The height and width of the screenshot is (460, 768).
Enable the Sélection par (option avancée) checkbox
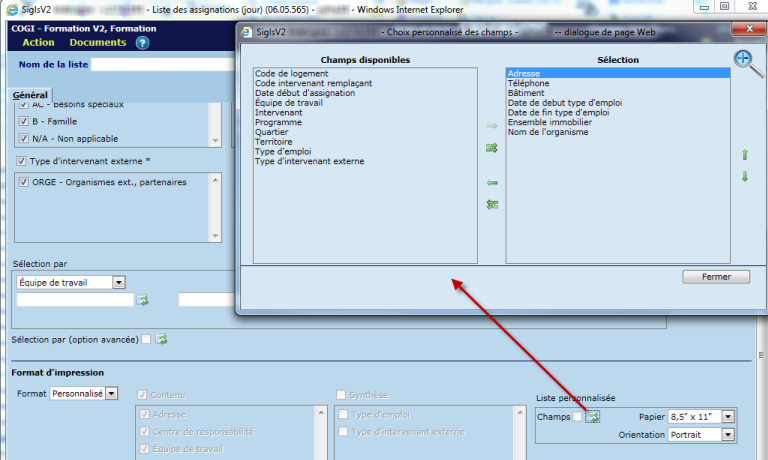[x=146, y=340]
